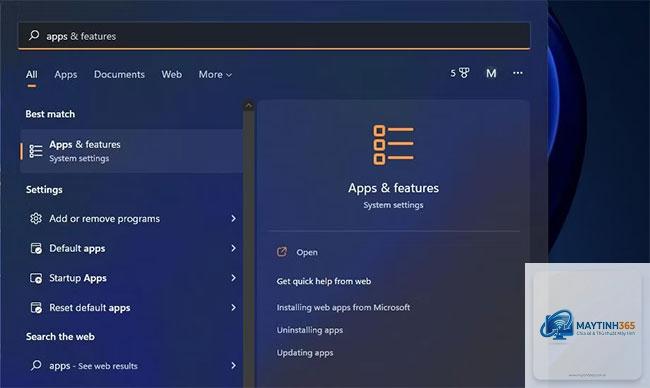
Task: Select the Reset default apps result text
Action: 90,308
